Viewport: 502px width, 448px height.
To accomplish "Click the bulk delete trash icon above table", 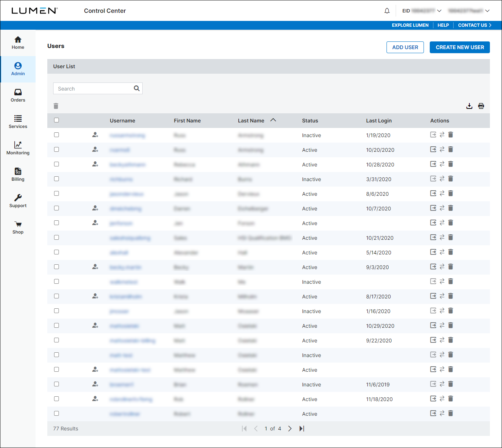I will coord(56,106).
